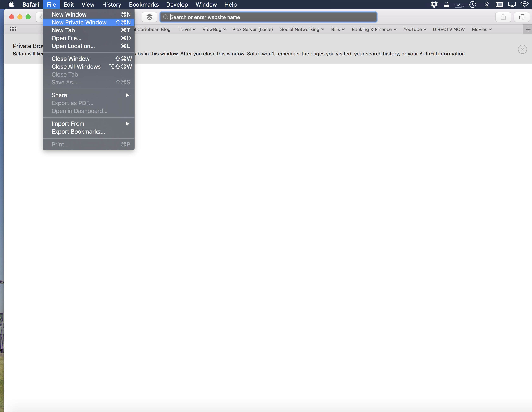Viewport: 532px width, 412px height.
Task: Click the Dropbox menu bar icon
Action: coord(434,4)
